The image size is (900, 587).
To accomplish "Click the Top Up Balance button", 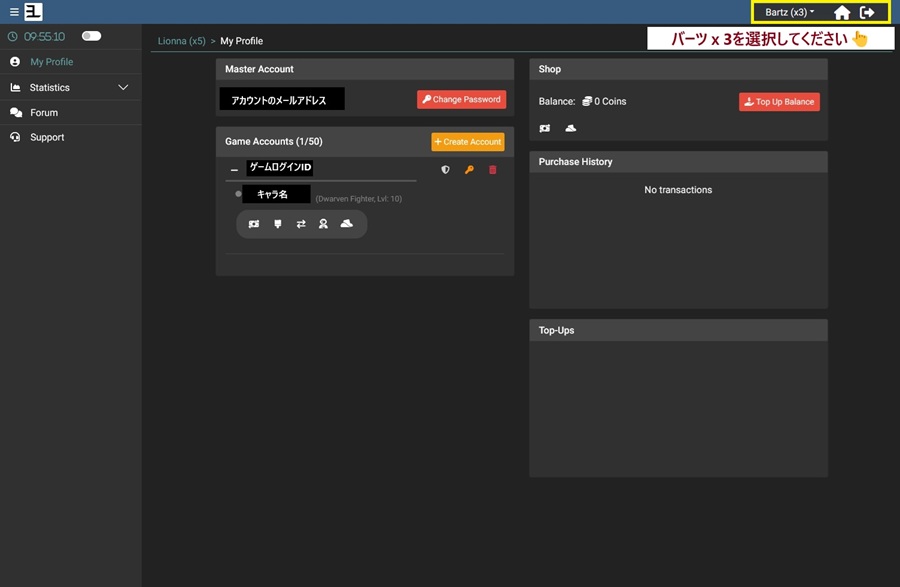I will click(779, 102).
